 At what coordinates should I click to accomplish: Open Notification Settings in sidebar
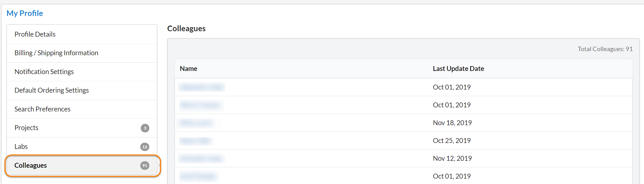(44, 72)
